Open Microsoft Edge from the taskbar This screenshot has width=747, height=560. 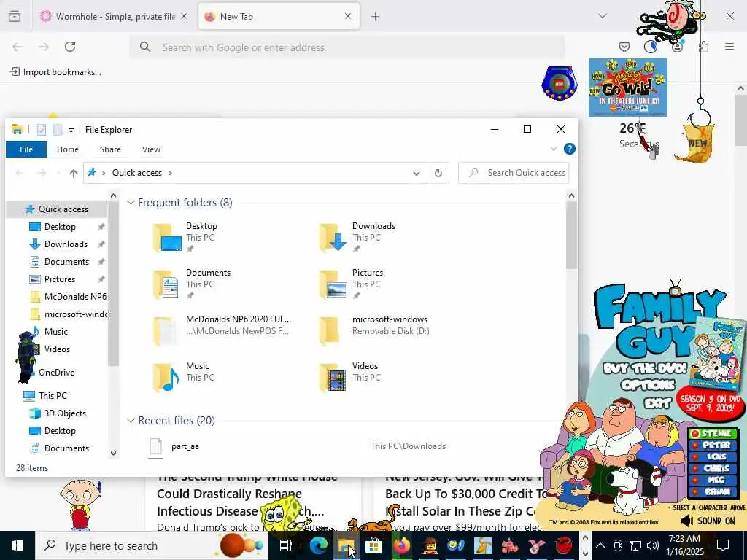coord(318,545)
